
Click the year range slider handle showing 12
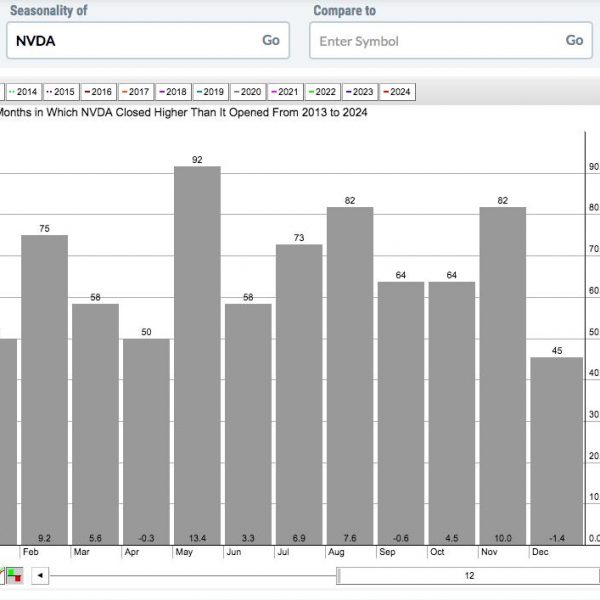(x=468, y=576)
